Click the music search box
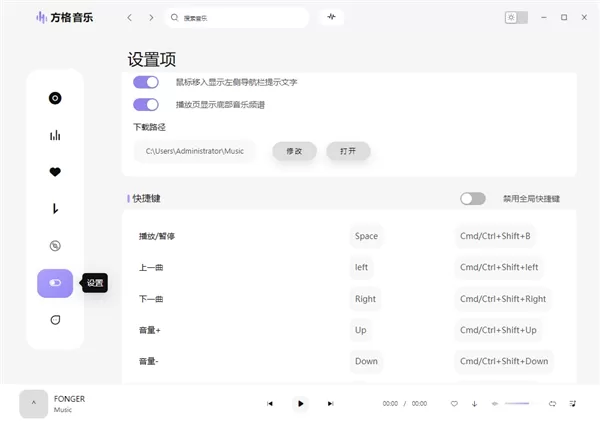The width and height of the screenshot is (600, 424). click(x=237, y=18)
